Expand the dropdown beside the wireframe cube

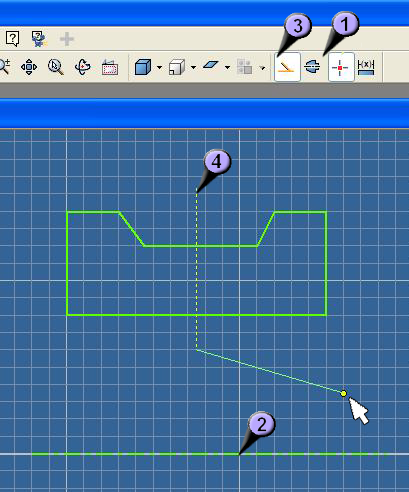click(x=193, y=68)
